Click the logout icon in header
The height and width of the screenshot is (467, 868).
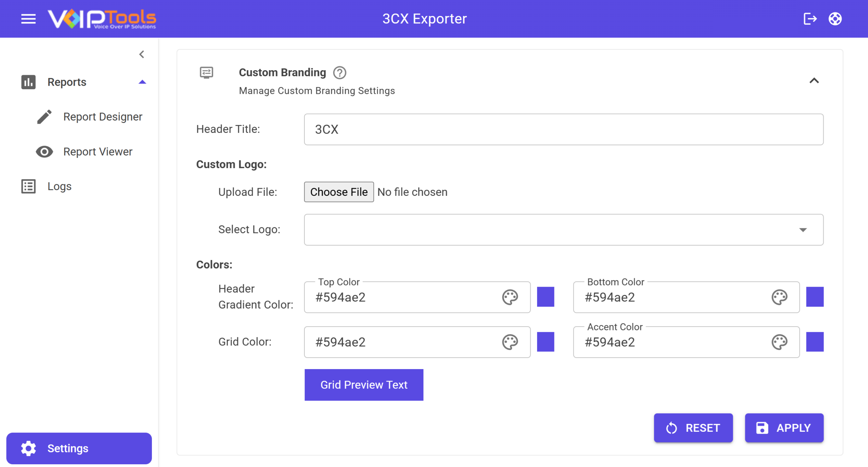click(810, 19)
